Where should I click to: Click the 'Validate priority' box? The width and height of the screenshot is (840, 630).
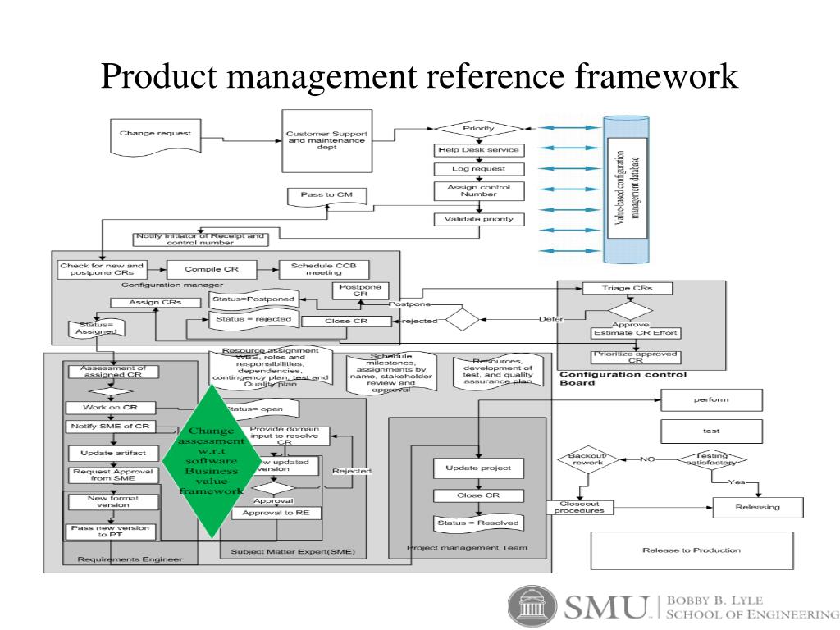point(478,219)
